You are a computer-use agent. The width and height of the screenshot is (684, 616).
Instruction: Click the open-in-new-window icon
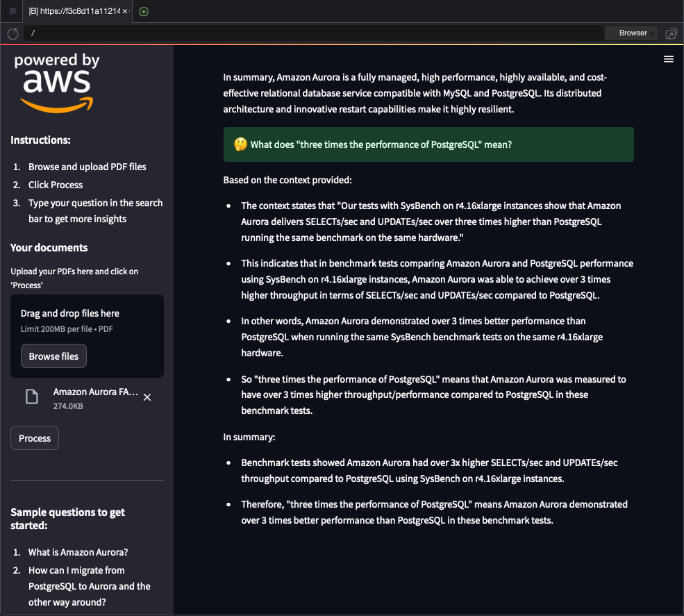click(671, 33)
